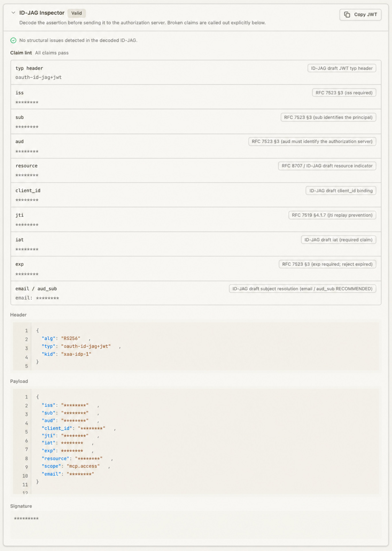This screenshot has height=551, width=392.
Task: Select the 'iss' claim label in claim lint
Action: [20, 93]
